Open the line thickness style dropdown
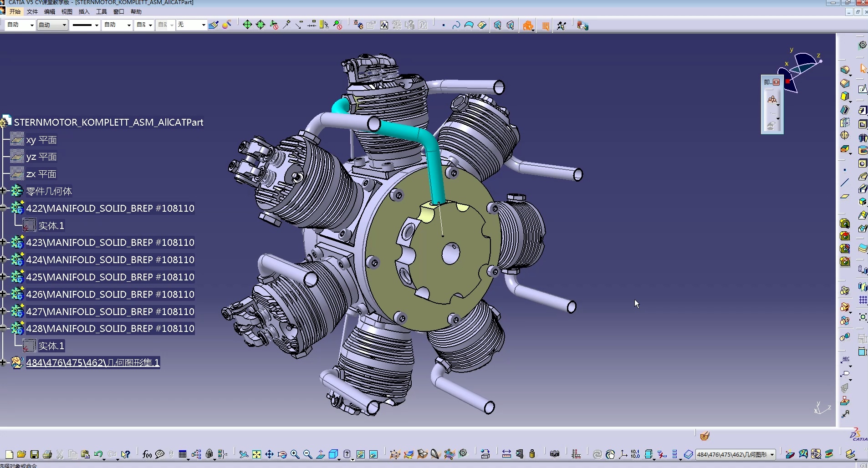868x468 pixels. (97, 25)
